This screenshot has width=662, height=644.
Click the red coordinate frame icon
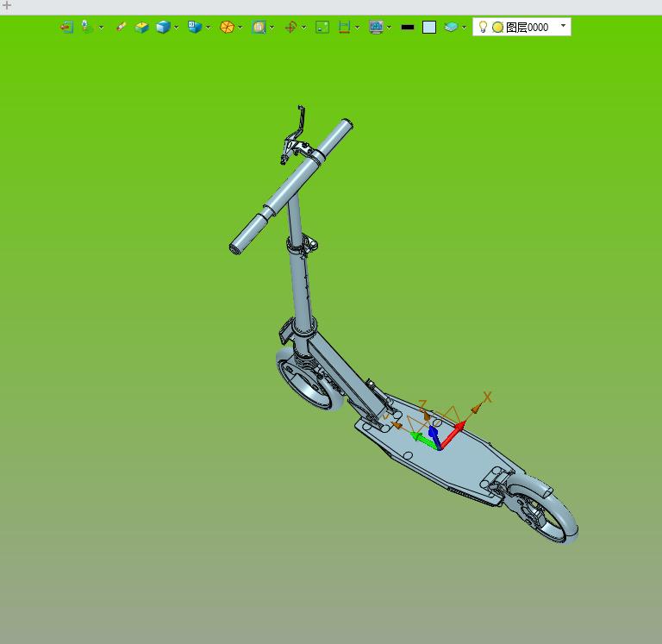pos(290,27)
